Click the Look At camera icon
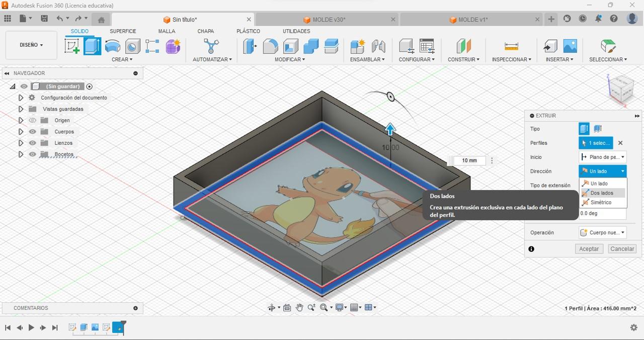 (287, 307)
